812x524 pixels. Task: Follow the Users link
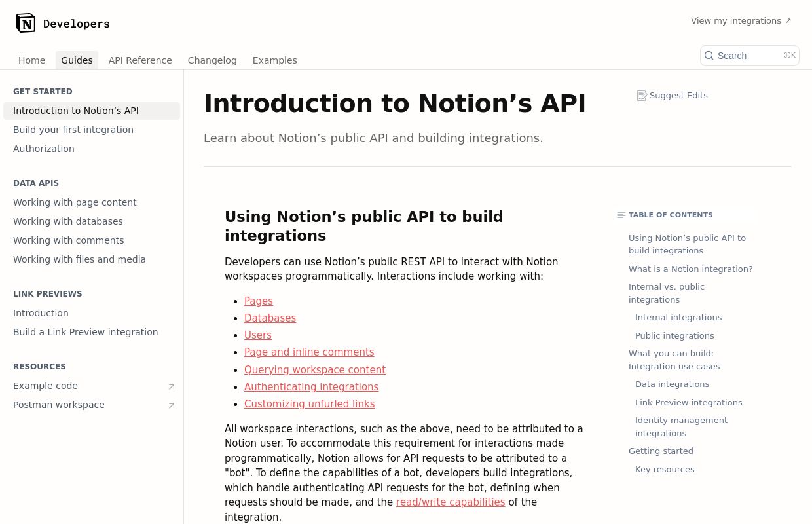pyautogui.click(x=258, y=335)
